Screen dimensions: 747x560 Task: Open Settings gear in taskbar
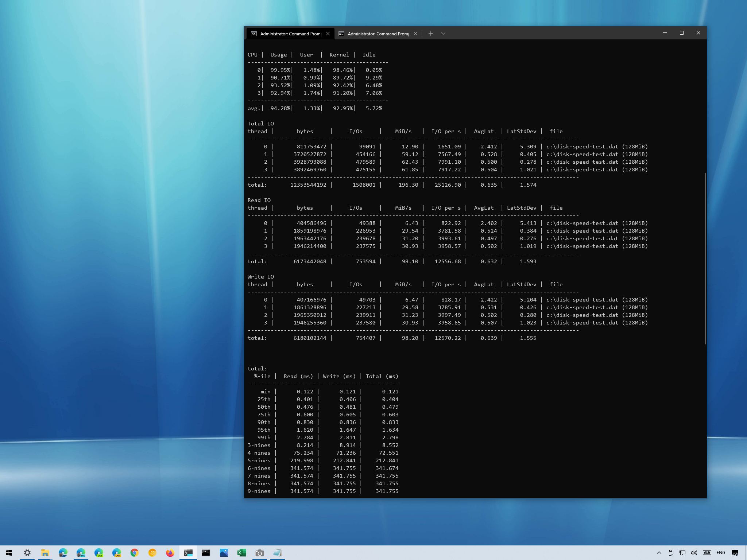point(27,553)
